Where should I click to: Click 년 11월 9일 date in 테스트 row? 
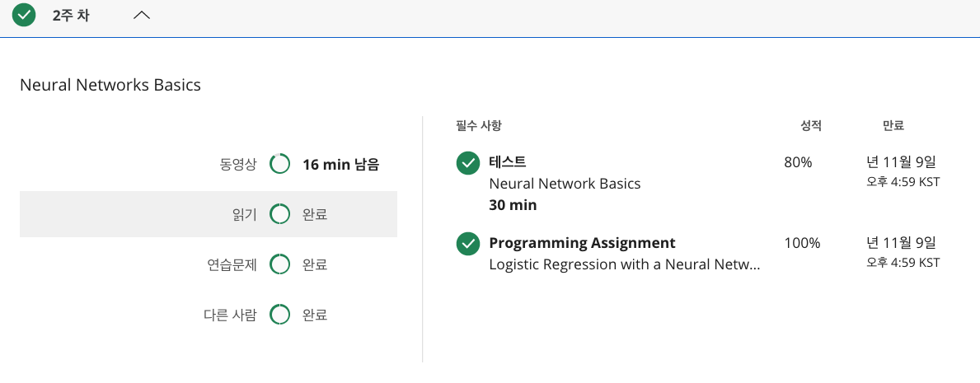pos(901,162)
